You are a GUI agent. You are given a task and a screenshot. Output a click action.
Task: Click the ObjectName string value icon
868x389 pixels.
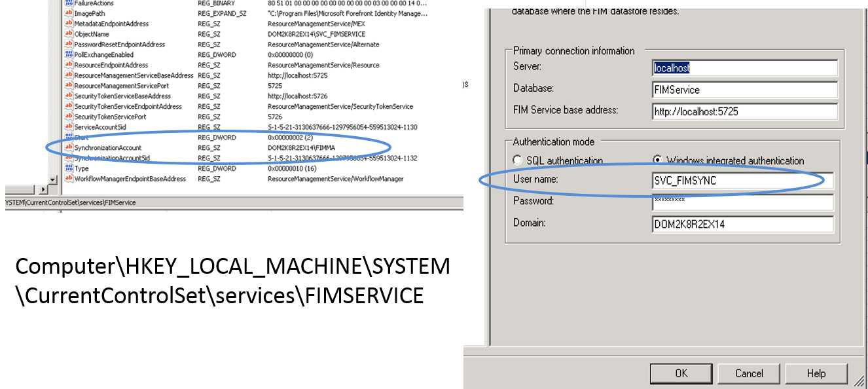pos(69,34)
